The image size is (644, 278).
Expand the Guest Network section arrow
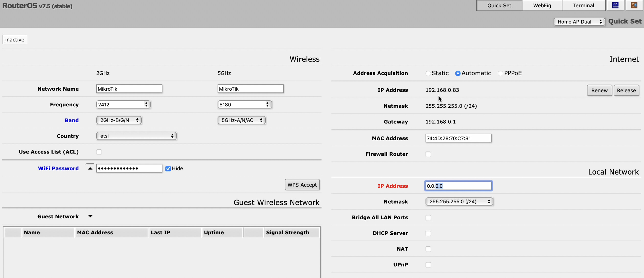pyautogui.click(x=90, y=216)
